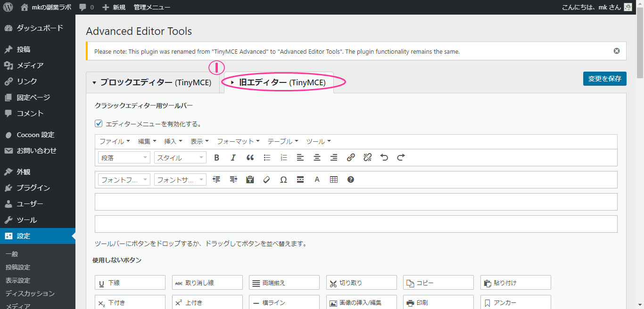Switch to 旧エディター (TinyMCE) tab
This screenshot has height=309, width=644.
279,82
